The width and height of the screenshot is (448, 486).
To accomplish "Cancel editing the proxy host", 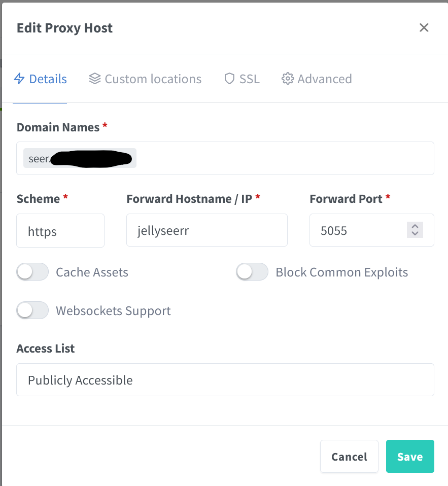I will (349, 457).
